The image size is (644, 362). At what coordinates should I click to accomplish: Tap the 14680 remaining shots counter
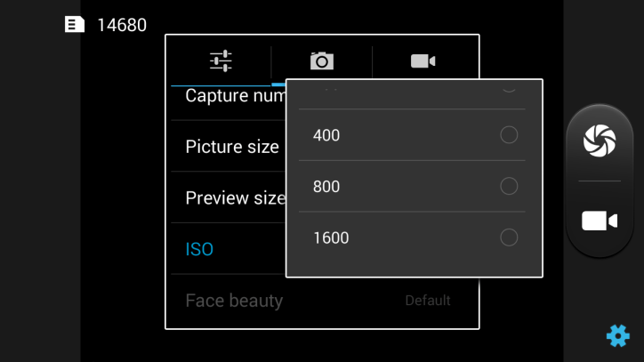pyautogui.click(x=122, y=25)
